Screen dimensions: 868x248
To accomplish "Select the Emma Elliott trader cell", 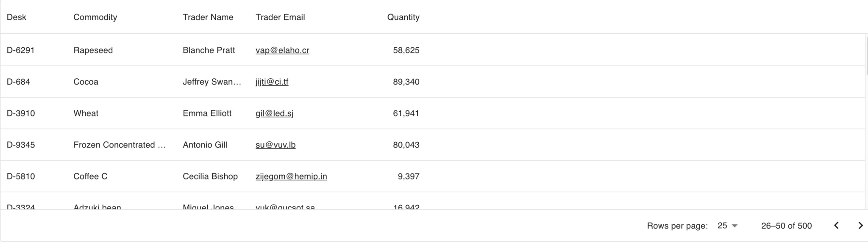I will click(x=207, y=113).
